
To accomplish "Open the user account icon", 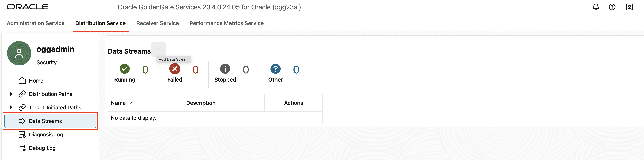I will [x=629, y=7].
